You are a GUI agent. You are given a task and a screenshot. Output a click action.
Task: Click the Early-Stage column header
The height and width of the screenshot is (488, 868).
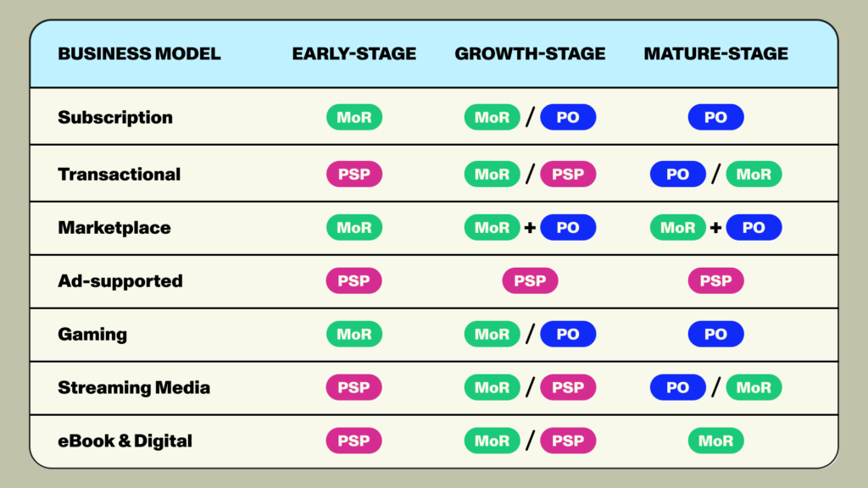coord(354,53)
